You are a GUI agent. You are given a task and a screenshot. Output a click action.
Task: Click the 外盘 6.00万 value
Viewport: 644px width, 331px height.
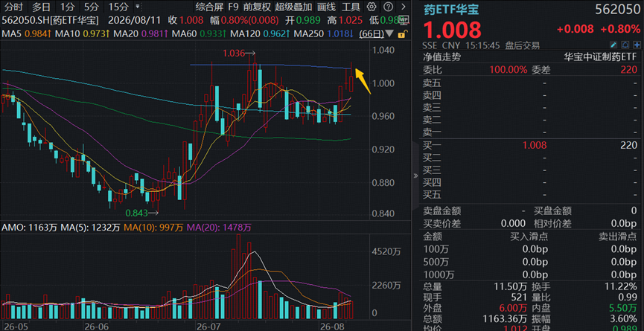[x=514, y=307]
